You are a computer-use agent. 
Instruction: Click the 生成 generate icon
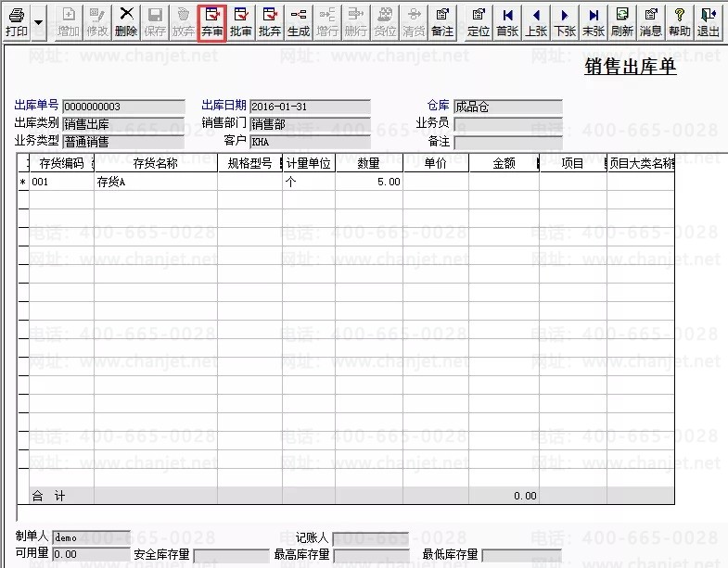point(299,22)
